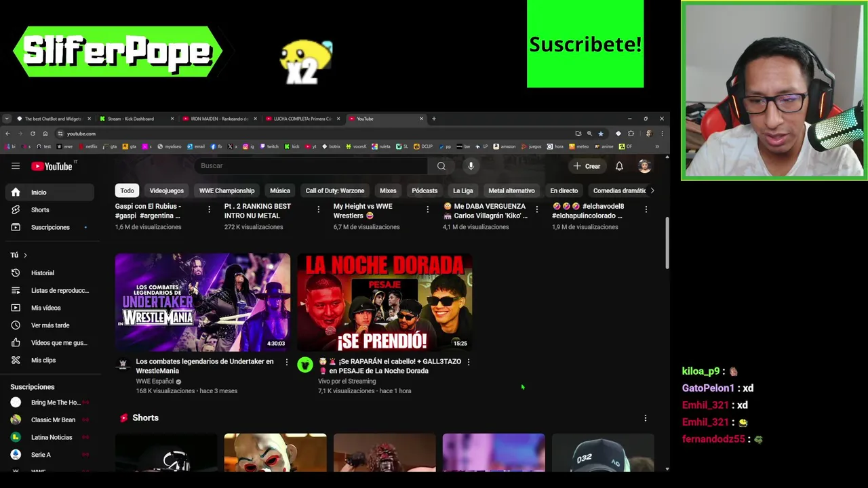Click the search magnifier button
The height and width of the screenshot is (488, 868).
441,166
